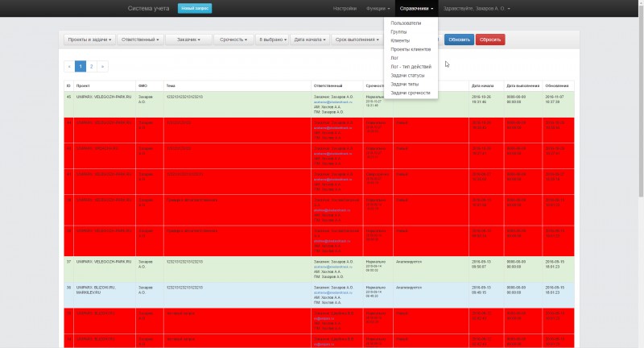Screen dimensions: 644x348
Task: Select Лог - тип действий entry
Action: click(x=411, y=67)
